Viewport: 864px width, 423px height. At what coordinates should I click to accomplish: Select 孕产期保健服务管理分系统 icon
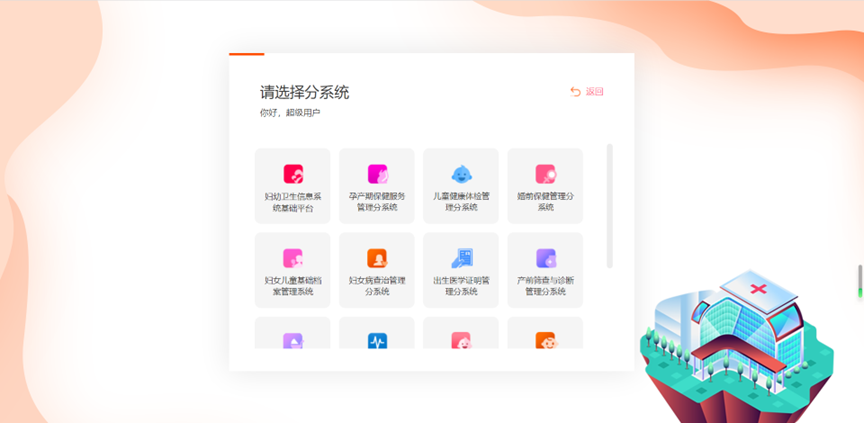(x=377, y=173)
